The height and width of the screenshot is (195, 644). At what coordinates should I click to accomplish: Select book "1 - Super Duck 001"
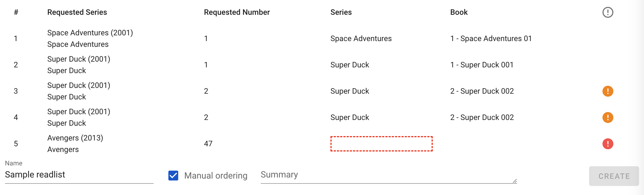[482, 65]
